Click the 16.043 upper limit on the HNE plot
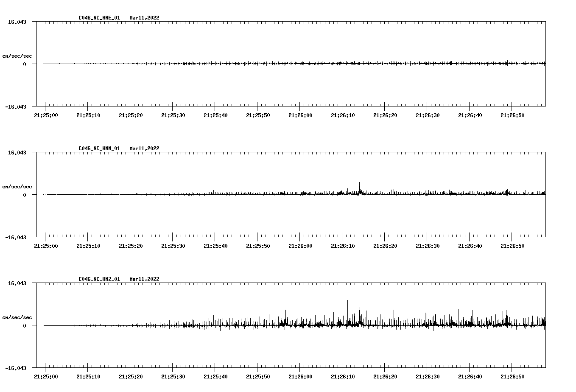This screenshot has height=392, width=576. click(17, 22)
